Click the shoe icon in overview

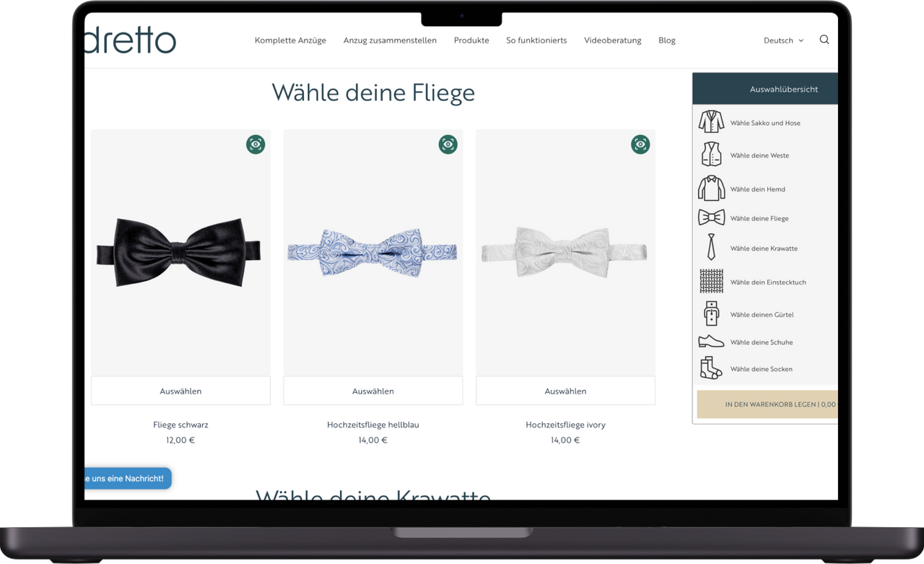711,342
